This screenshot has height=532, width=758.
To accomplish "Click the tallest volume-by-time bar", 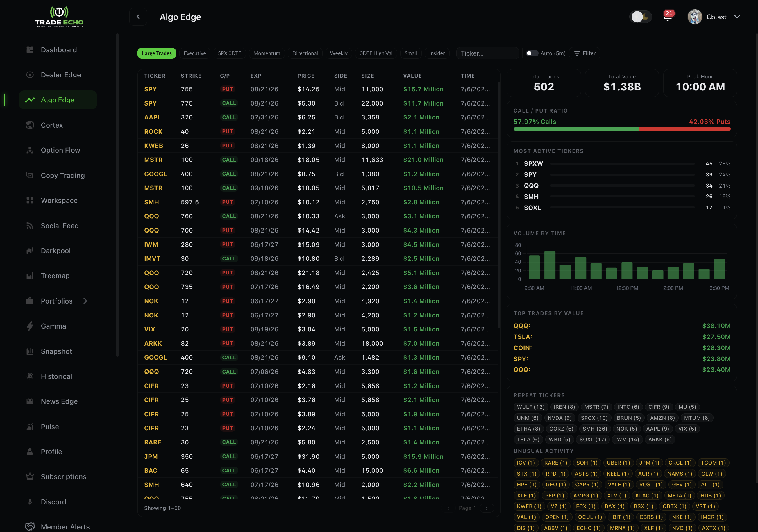I will pyautogui.click(x=550, y=265).
